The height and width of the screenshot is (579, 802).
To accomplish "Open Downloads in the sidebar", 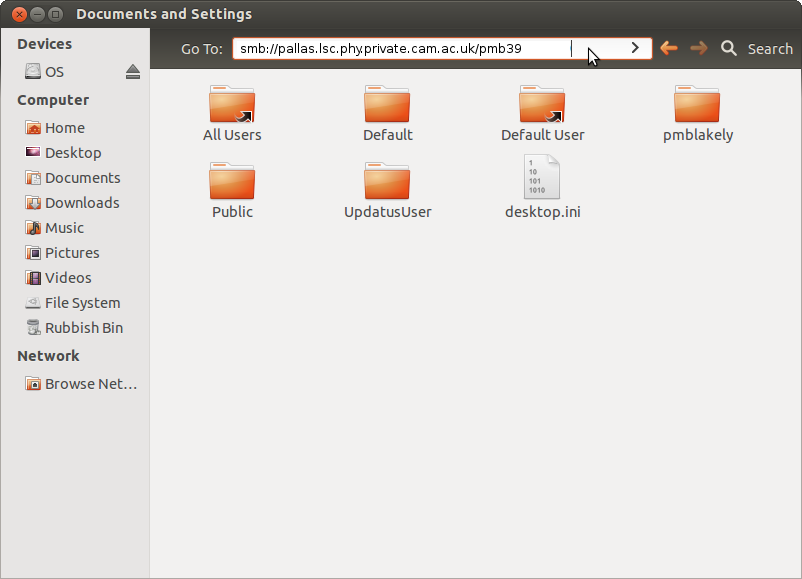I will tap(81, 203).
